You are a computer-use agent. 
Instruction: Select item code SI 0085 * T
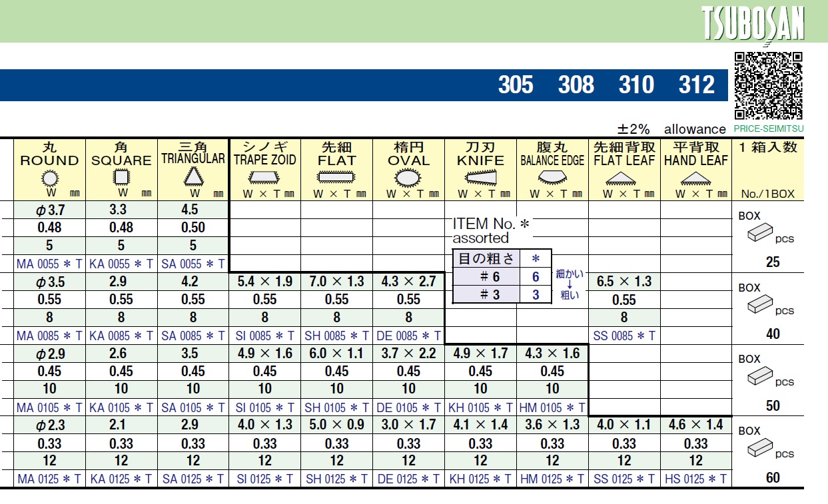265,336
